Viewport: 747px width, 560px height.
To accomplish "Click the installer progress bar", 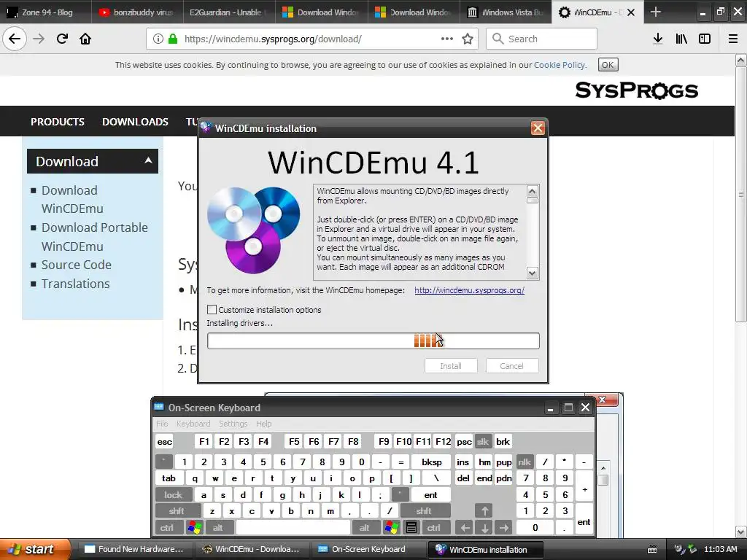I will [373, 341].
